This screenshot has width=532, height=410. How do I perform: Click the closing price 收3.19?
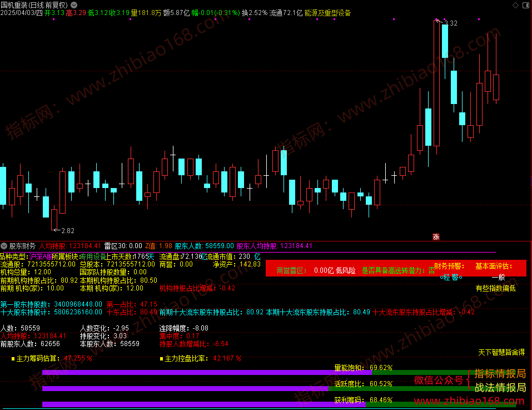[120, 13]
